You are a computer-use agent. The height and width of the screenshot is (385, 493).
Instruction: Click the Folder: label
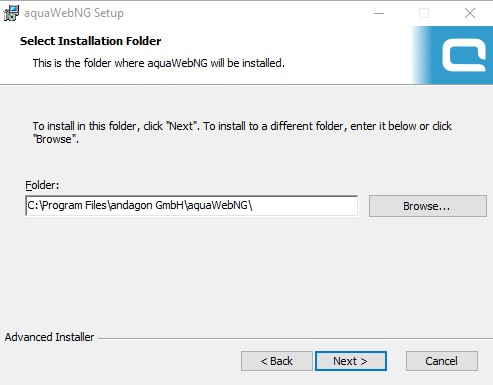[42, 185]
